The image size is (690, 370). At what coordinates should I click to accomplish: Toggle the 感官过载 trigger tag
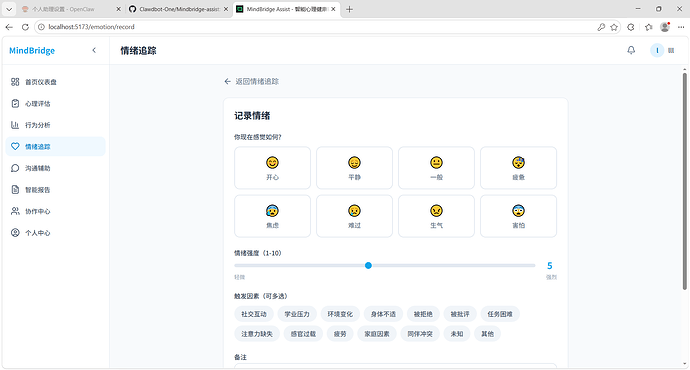[x=303, y=334]
